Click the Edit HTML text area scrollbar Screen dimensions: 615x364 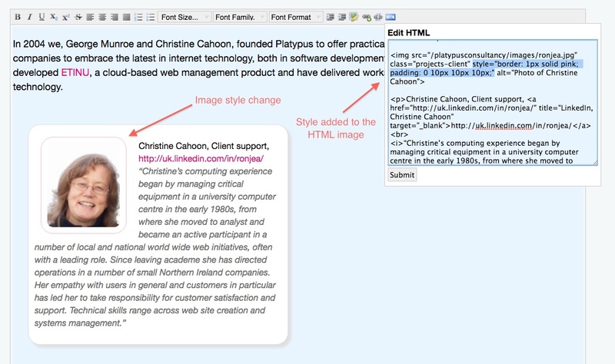click(x=594, y=101)
